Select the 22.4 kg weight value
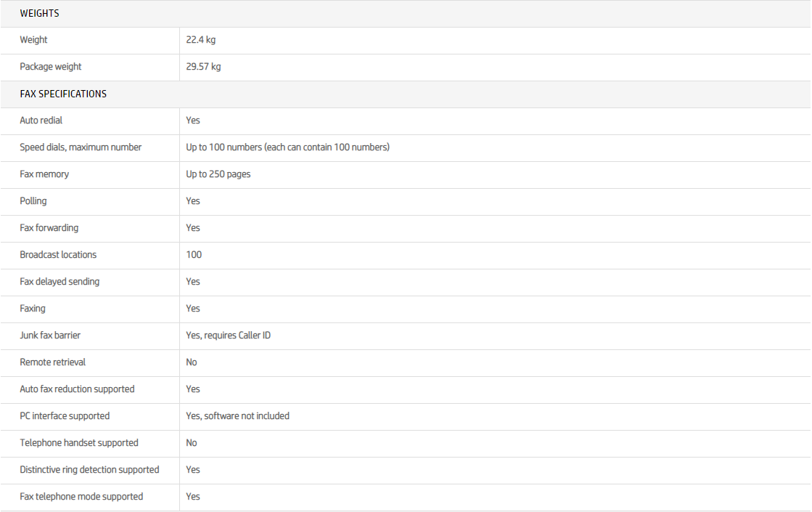 [x=200, y=40]
